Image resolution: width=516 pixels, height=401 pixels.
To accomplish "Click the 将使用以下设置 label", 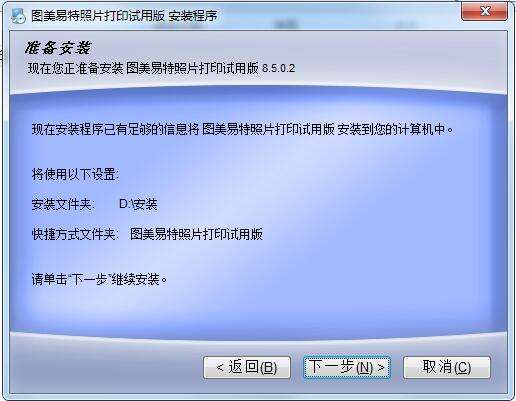I will (75, 174).
